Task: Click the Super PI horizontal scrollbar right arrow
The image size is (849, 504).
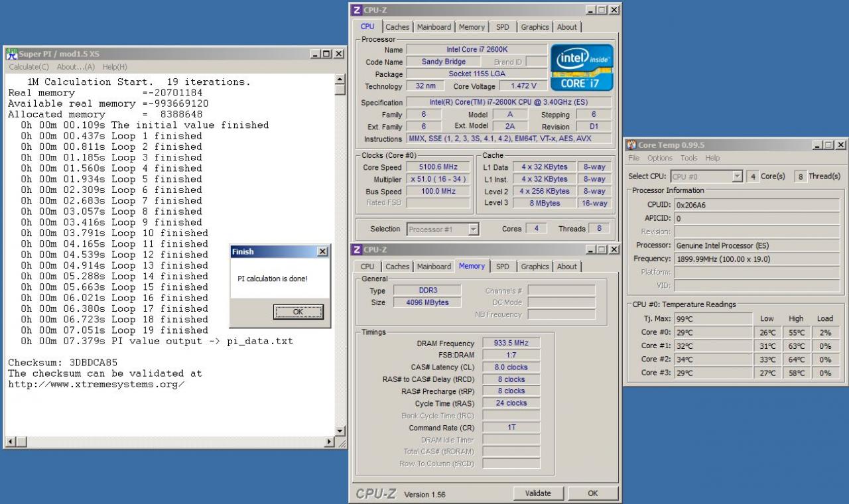Action: click(x=328, y=442)
